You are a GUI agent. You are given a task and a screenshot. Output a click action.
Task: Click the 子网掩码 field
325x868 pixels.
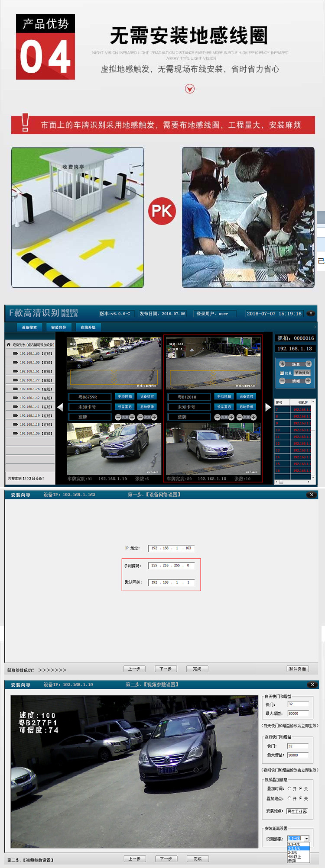click(172, 566)
